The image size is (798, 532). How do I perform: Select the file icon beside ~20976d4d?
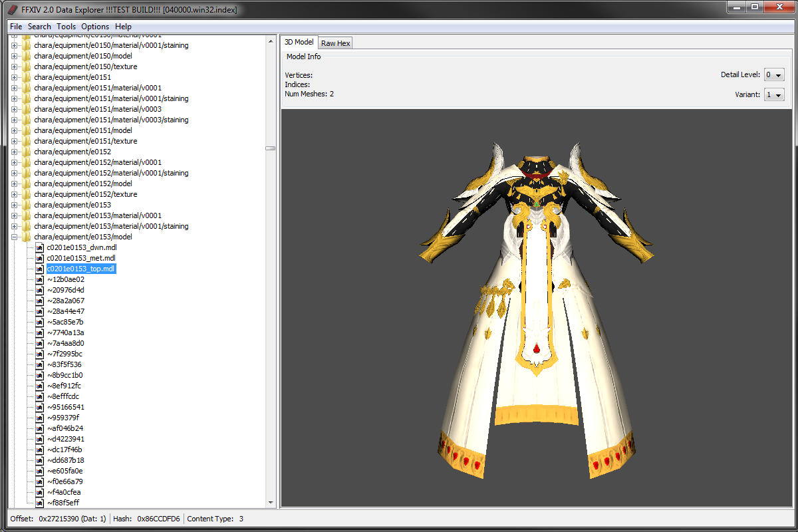coord(39,290)
